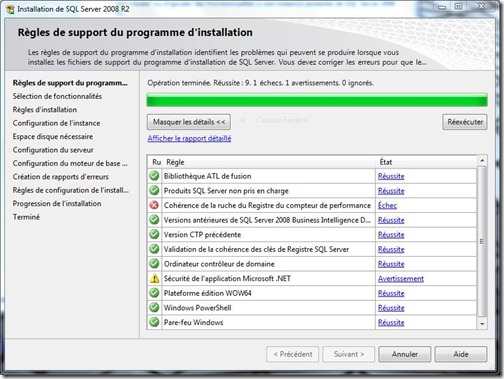Open Réussite status for Produits SQL Server non pris en charge
Screen dimensions: 504x379
point(391,191)
